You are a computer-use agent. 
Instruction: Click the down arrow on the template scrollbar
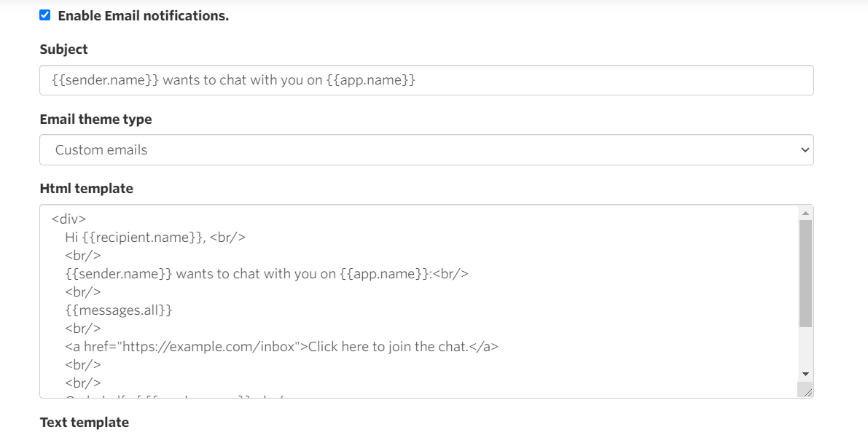805,372
